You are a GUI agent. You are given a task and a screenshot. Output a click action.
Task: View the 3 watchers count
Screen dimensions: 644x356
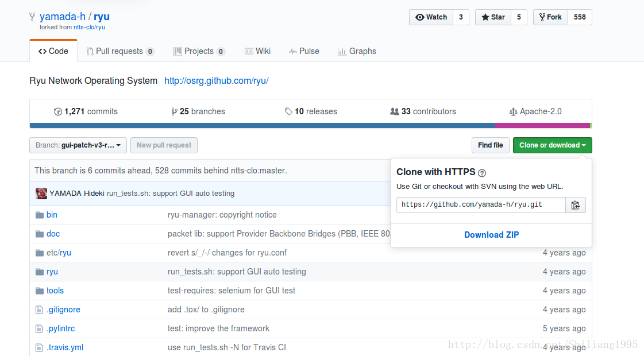click(x=461, y=17)
